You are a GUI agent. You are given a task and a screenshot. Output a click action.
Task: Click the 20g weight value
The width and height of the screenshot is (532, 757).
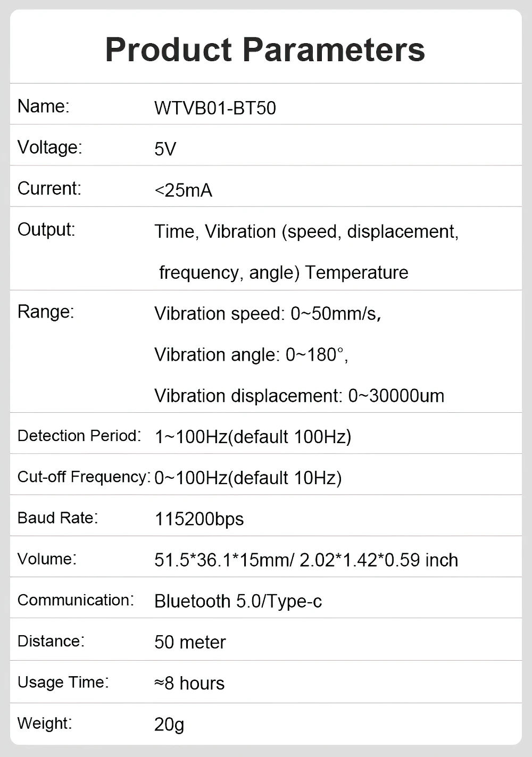point(169,724)
